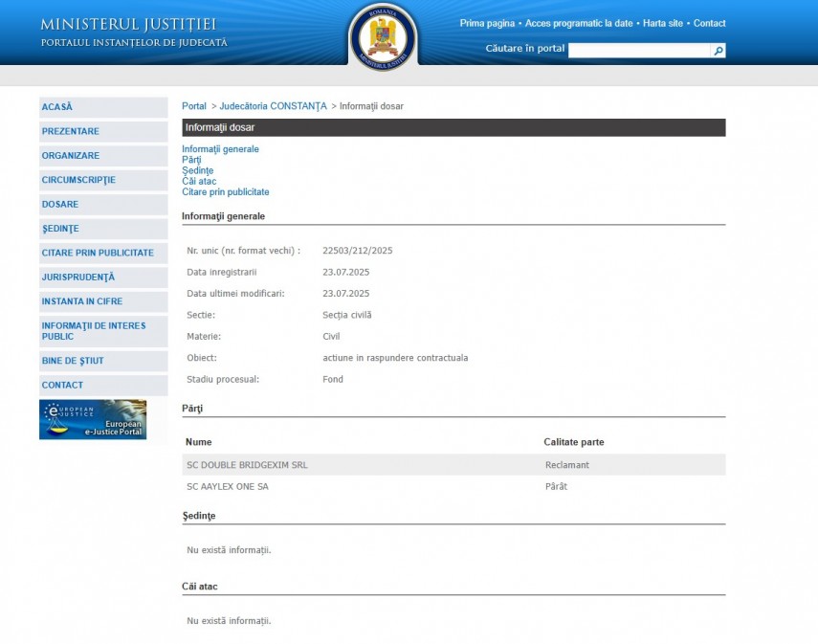This screenshot has width=818, height=644.
Task: Open sidebar CONTACT item
Action: coord(103,385)
